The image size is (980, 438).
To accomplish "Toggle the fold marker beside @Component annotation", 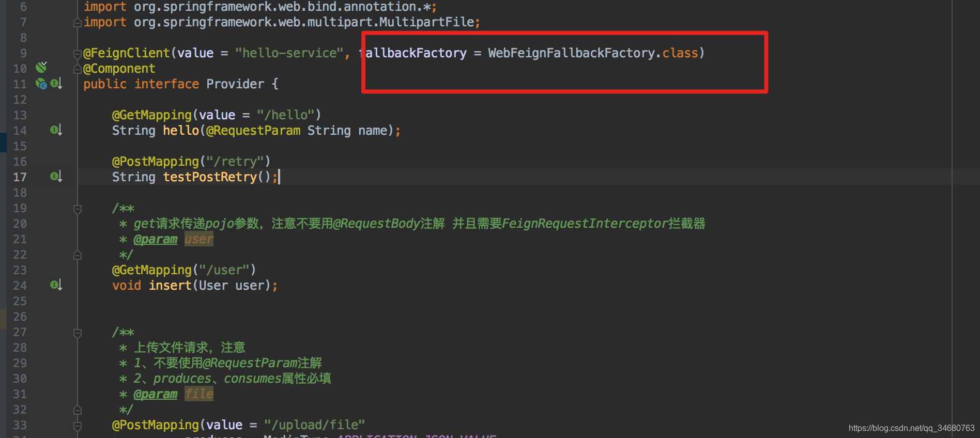I will 78,69.
